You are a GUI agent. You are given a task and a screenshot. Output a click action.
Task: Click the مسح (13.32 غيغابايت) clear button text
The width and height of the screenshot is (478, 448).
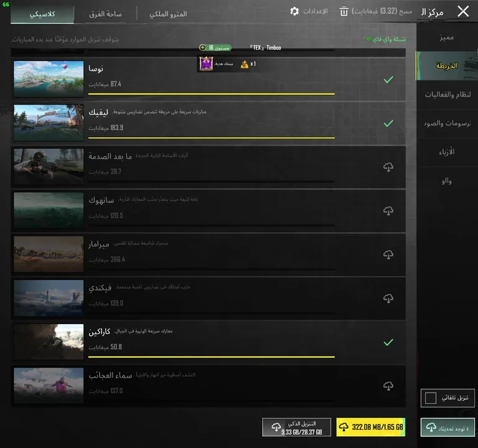[x=382, y=11]
